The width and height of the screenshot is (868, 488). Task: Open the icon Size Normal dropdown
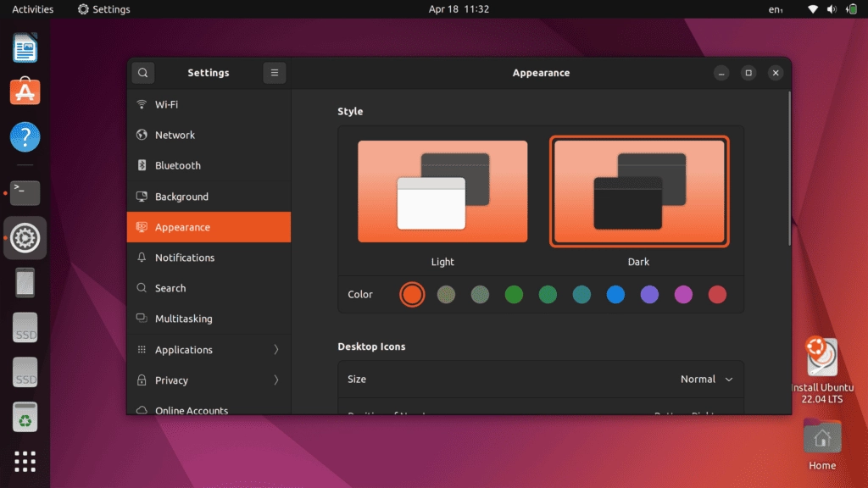pyautogui.click(x=706, y=379)
